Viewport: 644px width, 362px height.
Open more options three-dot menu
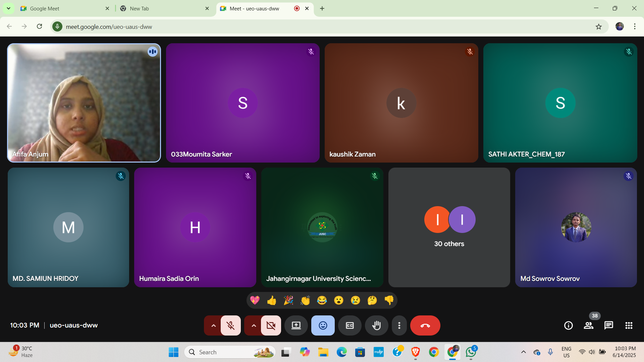click(399, 325)
